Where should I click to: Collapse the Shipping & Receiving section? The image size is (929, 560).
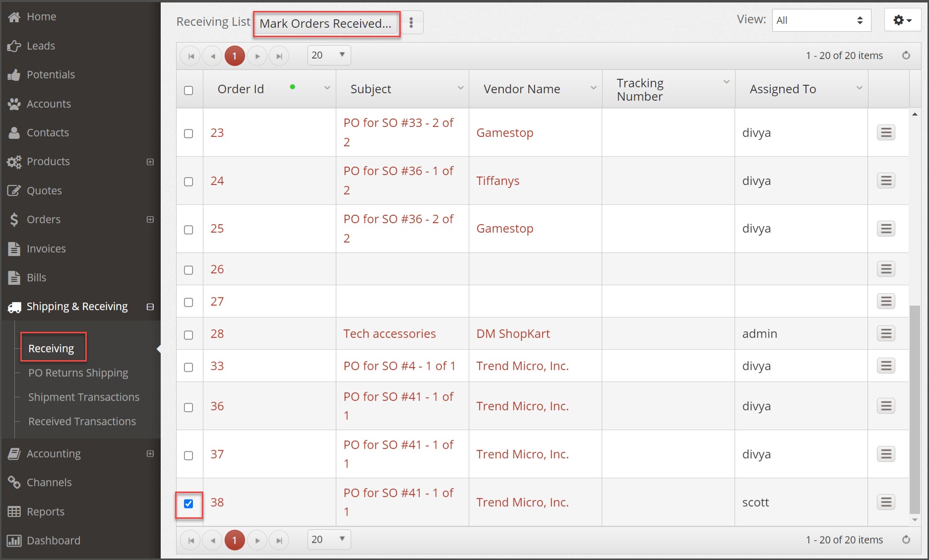[150, 307]
